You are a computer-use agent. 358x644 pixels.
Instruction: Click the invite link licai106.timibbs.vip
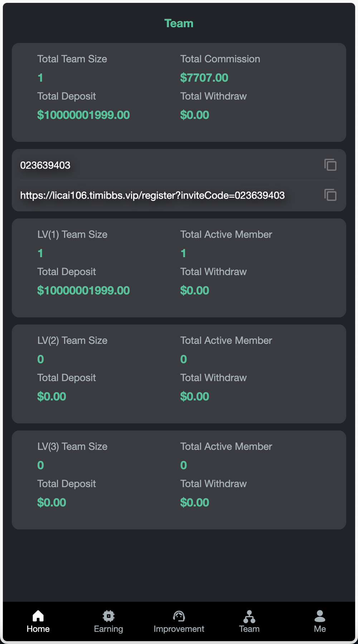coord(152,196)
